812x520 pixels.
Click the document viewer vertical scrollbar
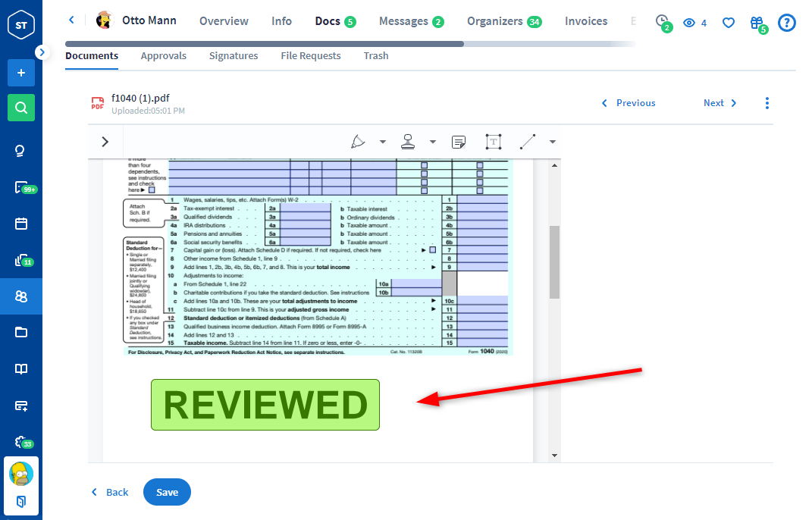coord(554,262)
